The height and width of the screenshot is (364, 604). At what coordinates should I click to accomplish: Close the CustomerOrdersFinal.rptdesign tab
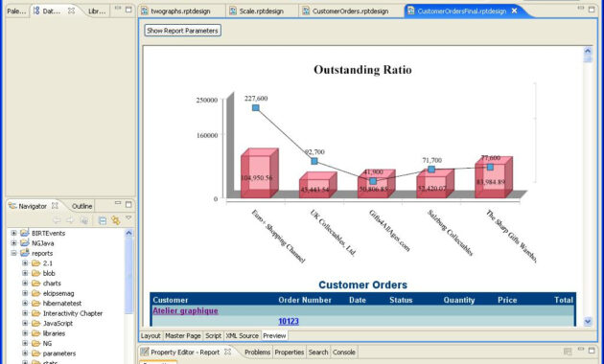click(514, 11)
